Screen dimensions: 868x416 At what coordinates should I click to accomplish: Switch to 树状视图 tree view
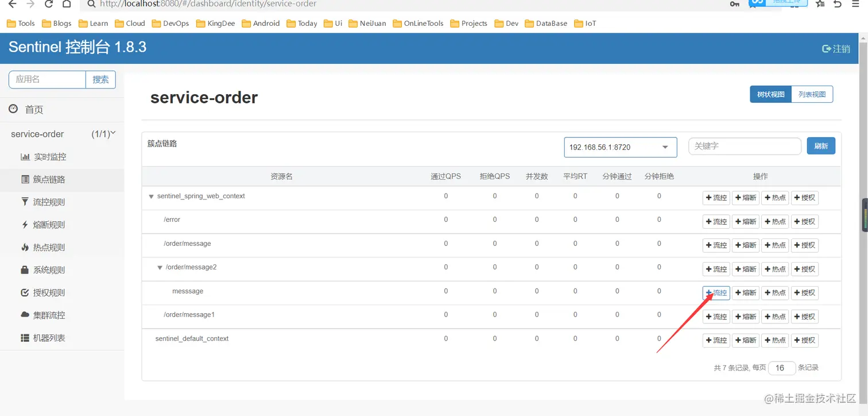770,94
